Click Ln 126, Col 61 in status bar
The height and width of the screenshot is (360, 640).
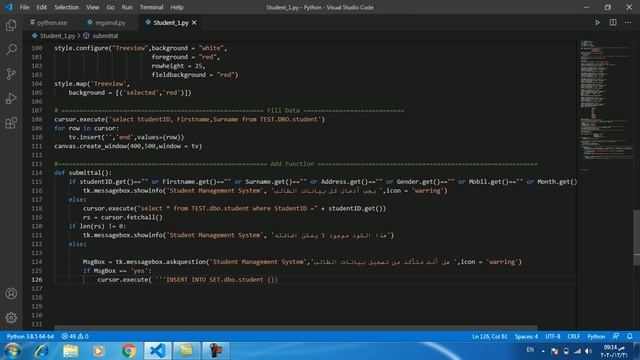tap(489, 336)
